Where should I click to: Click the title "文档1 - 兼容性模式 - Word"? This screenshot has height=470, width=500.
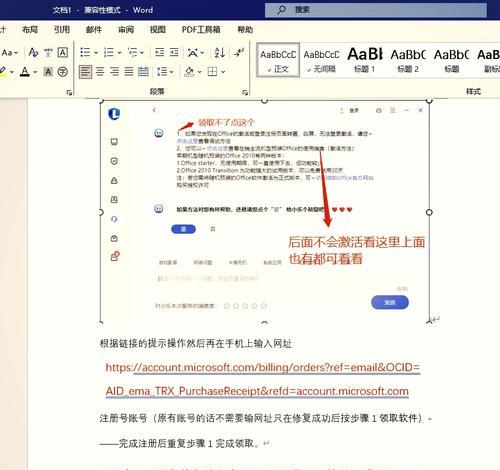103,10
